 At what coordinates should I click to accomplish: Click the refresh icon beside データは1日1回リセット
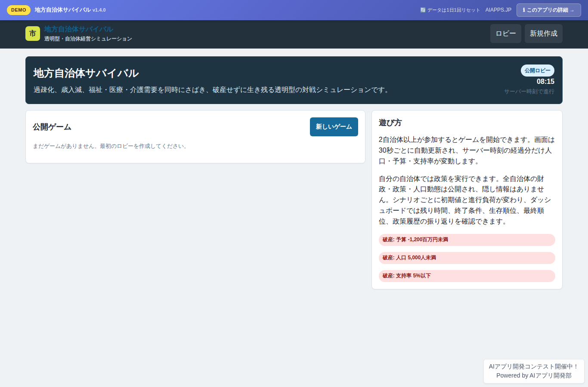(423, 10)
